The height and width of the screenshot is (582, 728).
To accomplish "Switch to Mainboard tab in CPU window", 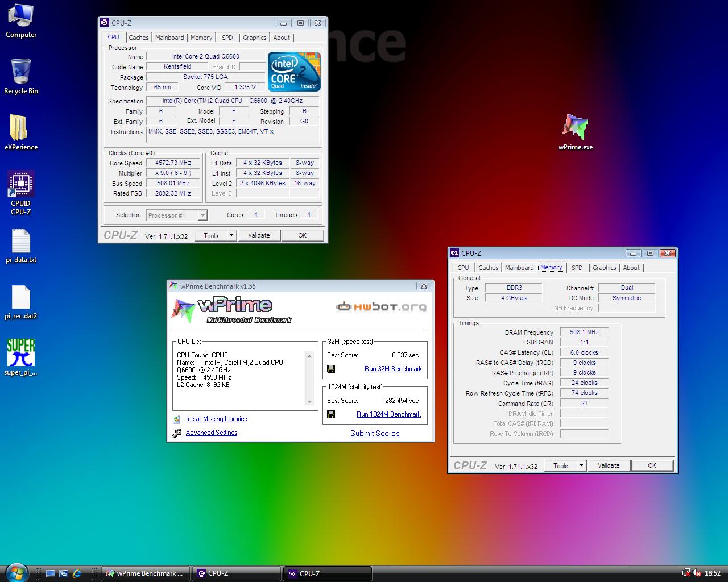I will (x=169, y=38).
